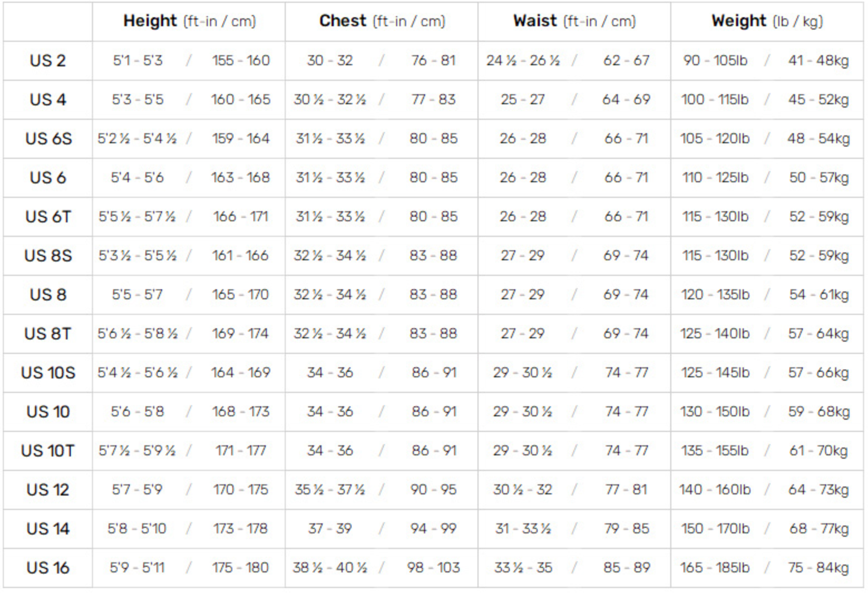Click the US 10T height value 171 - 177
The height and width of the screenshot is (593, 868).
pyautogui.click(x=240, y=450)
